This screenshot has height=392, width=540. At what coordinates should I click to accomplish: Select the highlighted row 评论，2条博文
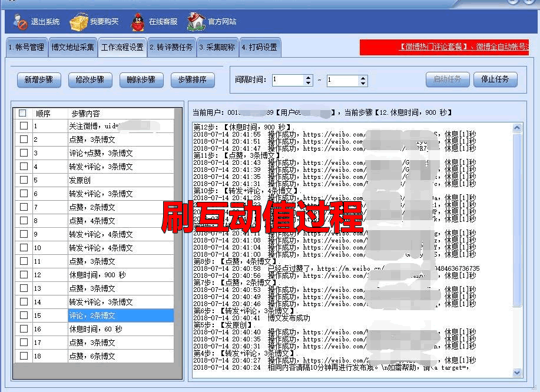click(x=94, y=315)
